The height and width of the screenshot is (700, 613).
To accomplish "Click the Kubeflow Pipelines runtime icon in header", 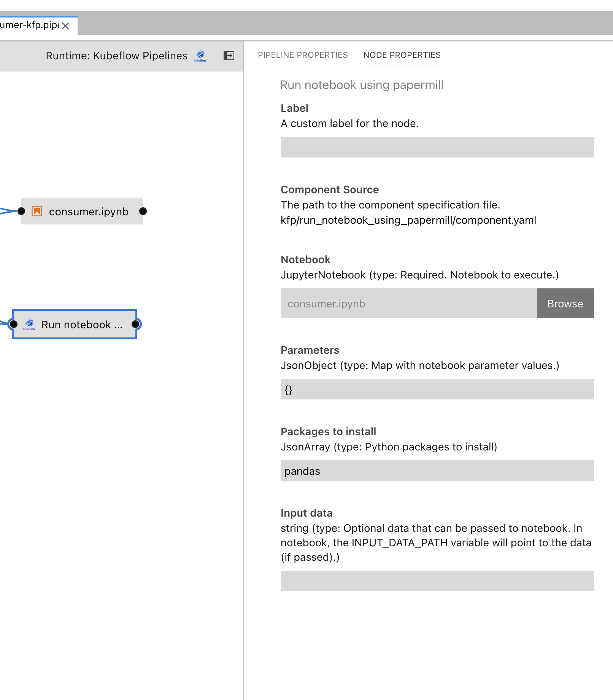I will coord(200,56).
